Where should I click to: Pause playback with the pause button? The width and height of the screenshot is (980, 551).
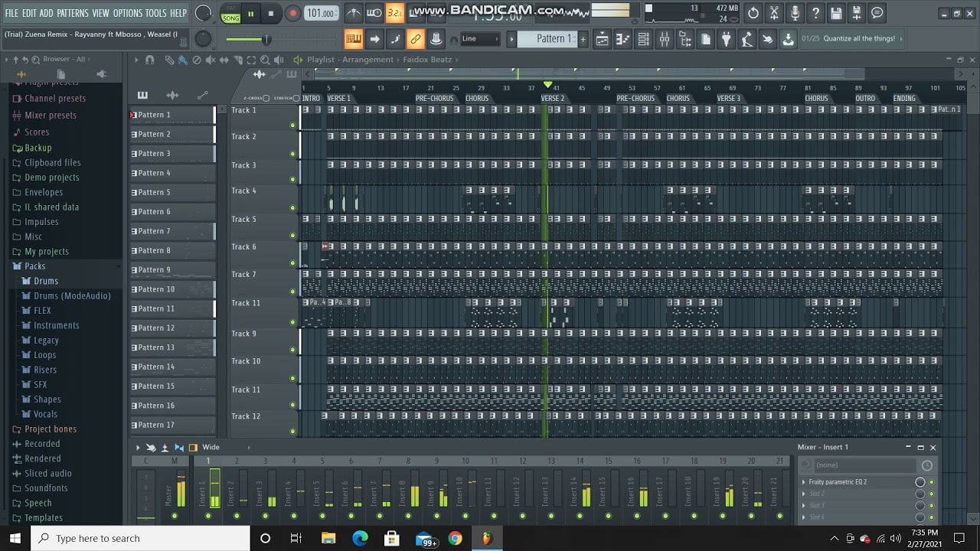tap(250, 14)
